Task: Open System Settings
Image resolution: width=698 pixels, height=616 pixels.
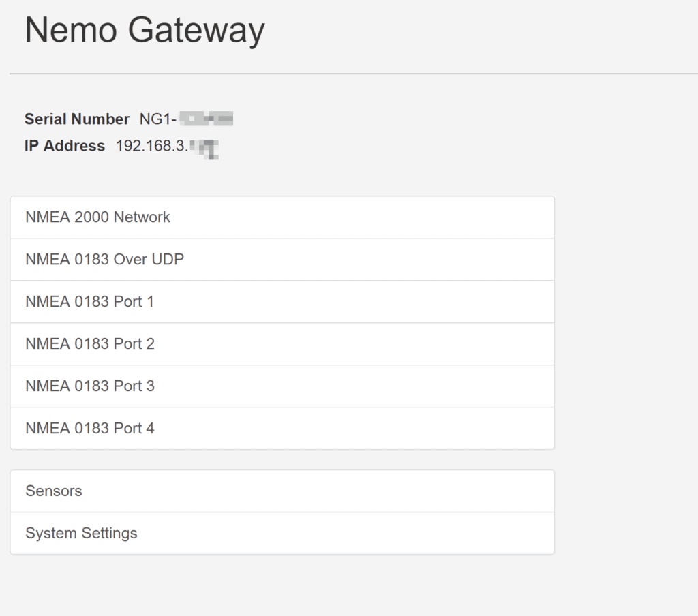Action: pos(282,534)
